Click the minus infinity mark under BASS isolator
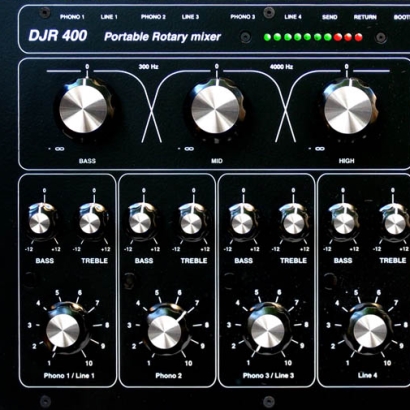Image resolution: width=410 pixels, height=410 pixels. [56, 149]
